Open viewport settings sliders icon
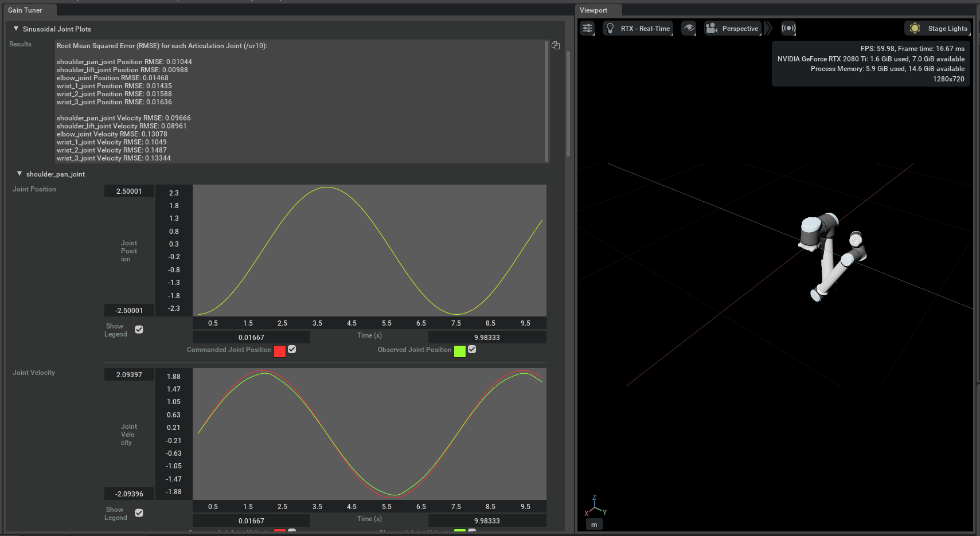The image size is (980, 536). [x=587, y=28]
